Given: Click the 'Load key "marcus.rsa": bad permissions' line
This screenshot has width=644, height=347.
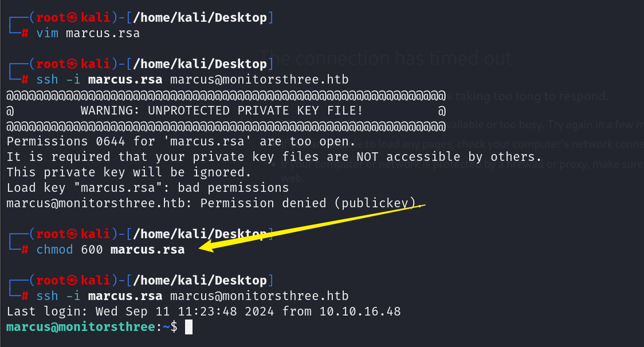Looking at the screenshot, I should click(148, 188).
